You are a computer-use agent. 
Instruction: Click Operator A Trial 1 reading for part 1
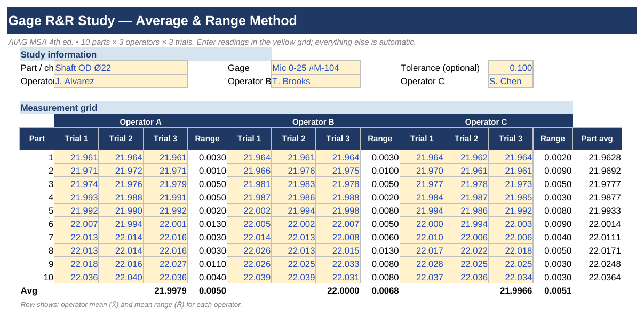pos(76,157)
